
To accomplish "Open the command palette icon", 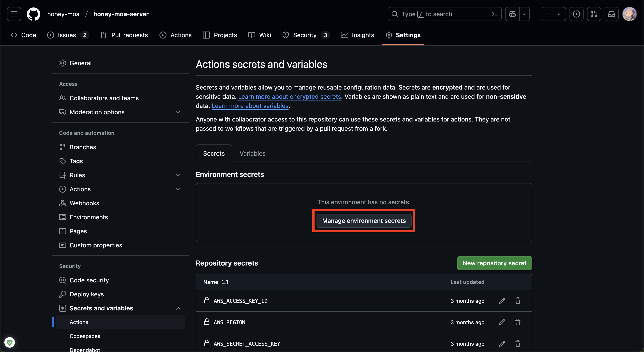I will tap(494, 14).
